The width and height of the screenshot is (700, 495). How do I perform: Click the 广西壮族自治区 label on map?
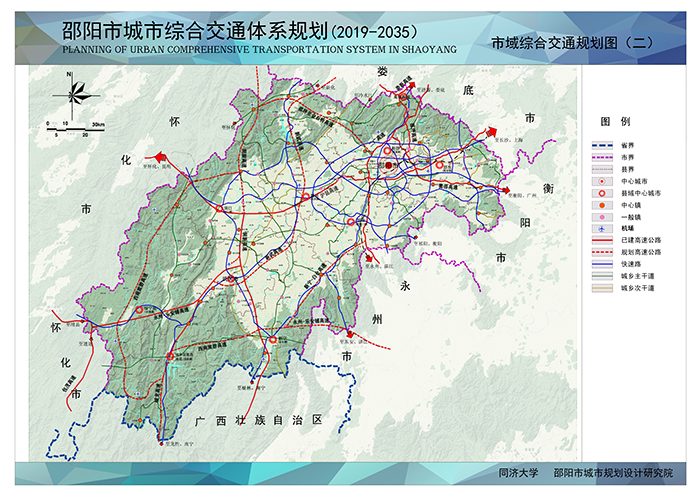coord(260,420)
